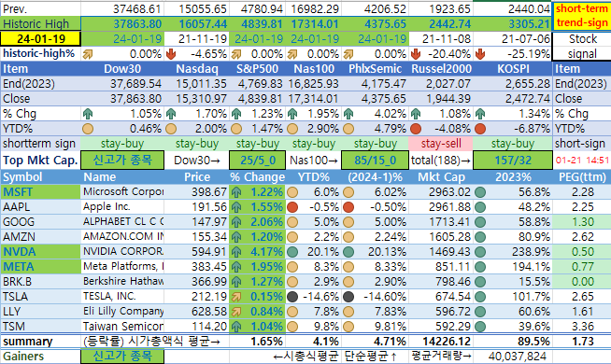
Task: Click the green circle beside TSM 39.6%
Action: (480, 327)
